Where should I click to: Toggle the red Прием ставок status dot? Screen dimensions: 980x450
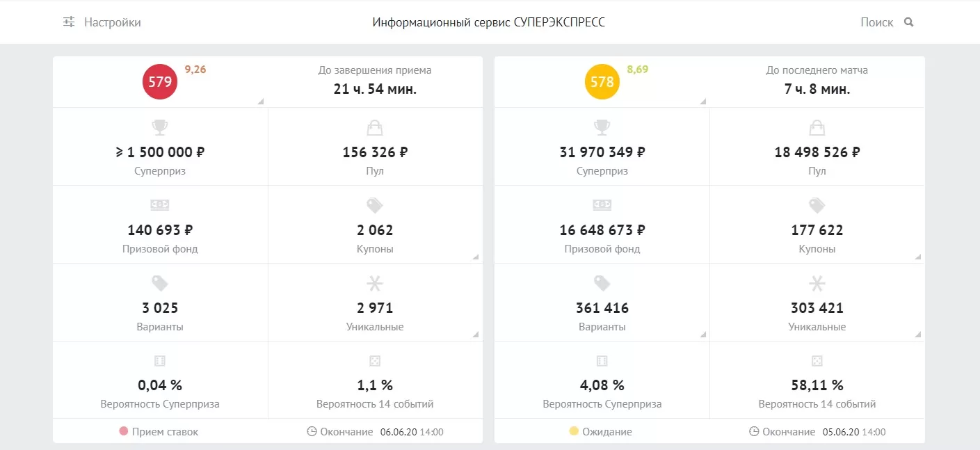pos(122,431)
